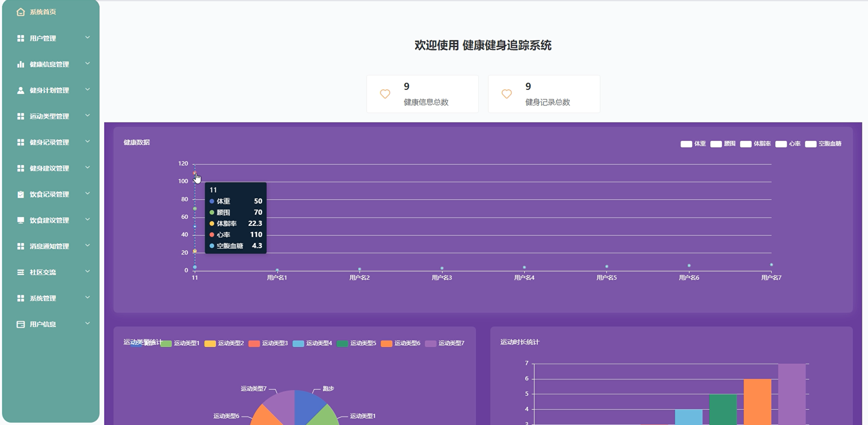The height and width of the screenshot is (425, 868).
Task: Toggle 运动类型3 in pie legend
Action: coord(268,343)
